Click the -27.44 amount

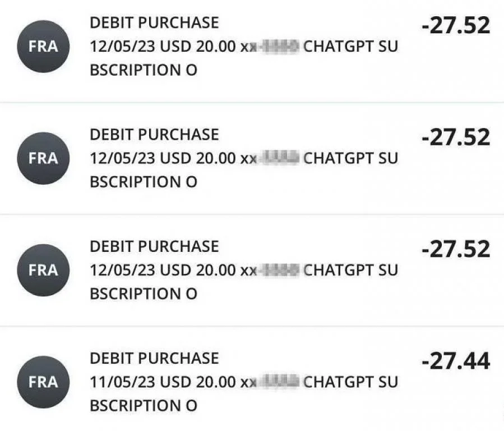(x=456, y=361)
